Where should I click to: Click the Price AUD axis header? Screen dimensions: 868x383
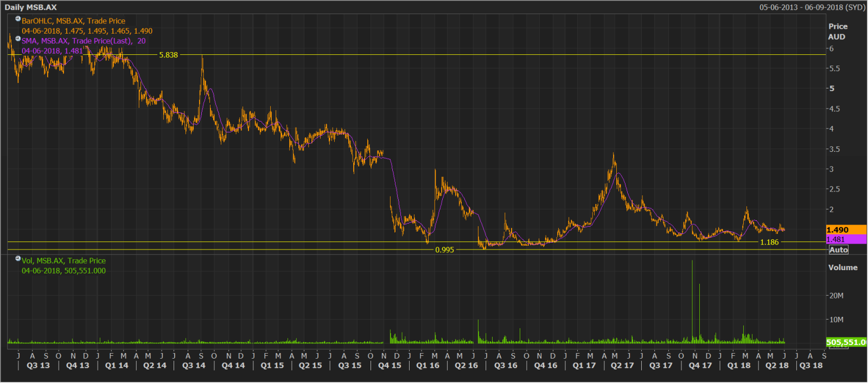coord(838,31)
